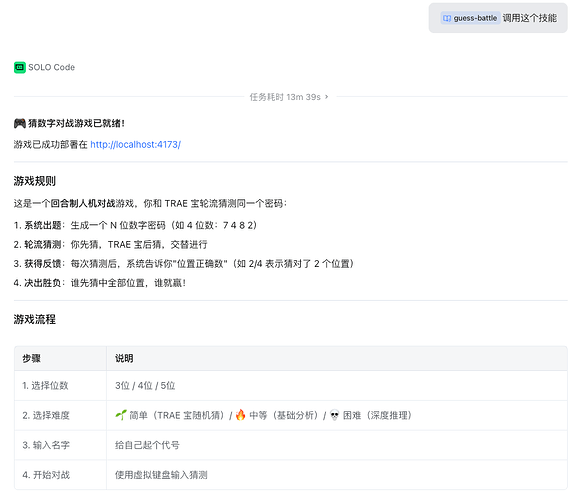The width and height of the screenshot is (574, 500).
Task: Click the 3位 / 4位 / 5位 cell
Action: coord(337,385)
